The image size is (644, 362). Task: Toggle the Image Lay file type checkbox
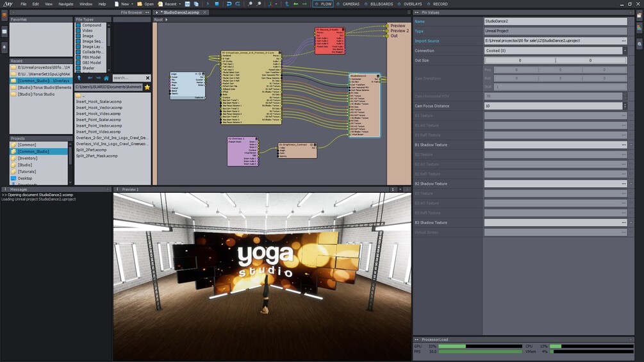point(78,46)
